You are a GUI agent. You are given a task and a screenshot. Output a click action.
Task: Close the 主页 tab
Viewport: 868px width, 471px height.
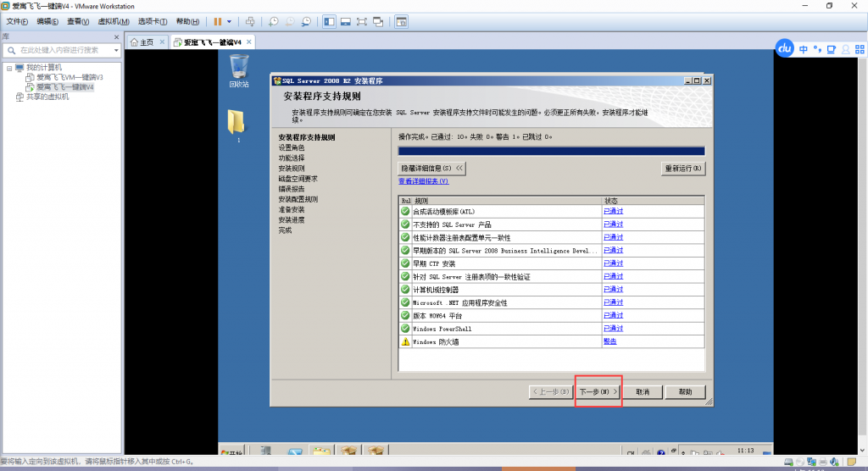[162, 42]
